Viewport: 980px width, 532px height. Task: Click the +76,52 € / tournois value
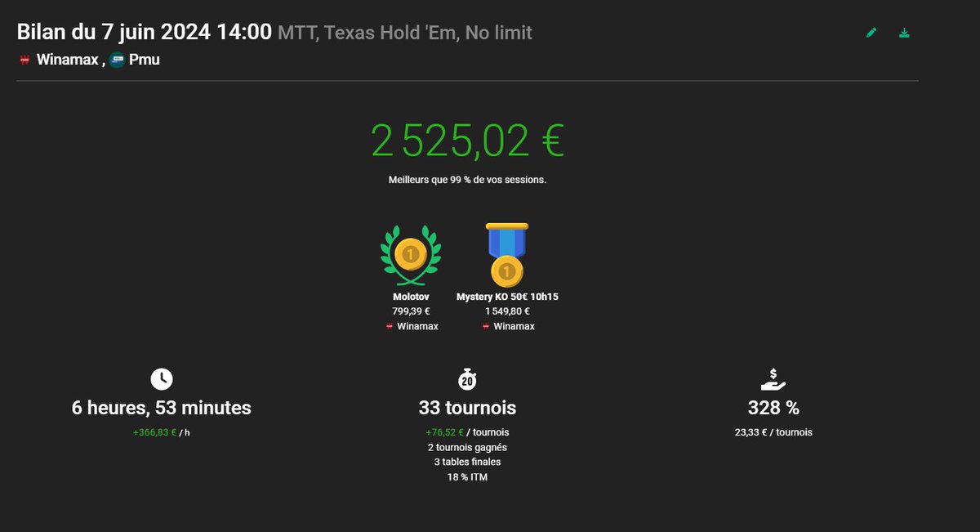pyautogui.click(x=467, y=432)
